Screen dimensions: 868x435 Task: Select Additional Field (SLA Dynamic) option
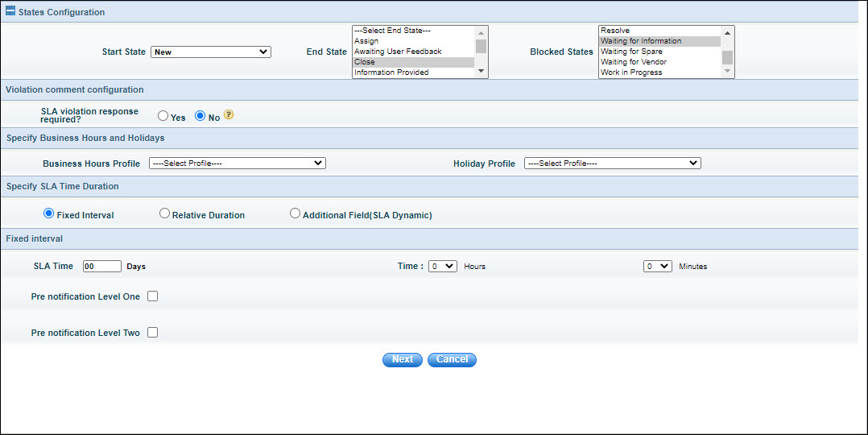point(295,214)
